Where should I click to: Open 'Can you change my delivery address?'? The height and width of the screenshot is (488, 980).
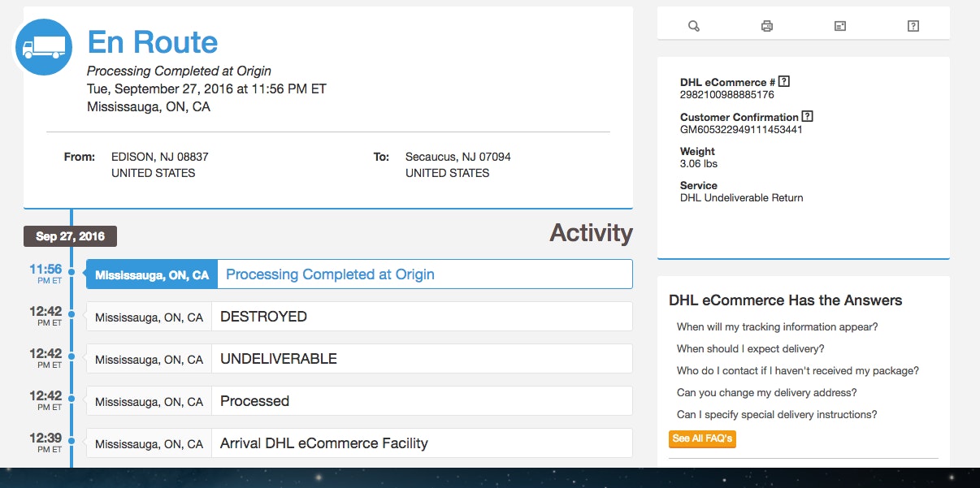766,392
